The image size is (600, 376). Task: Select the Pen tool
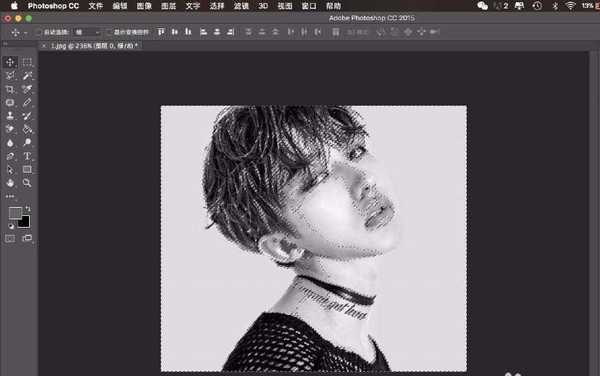coord(10,156)
